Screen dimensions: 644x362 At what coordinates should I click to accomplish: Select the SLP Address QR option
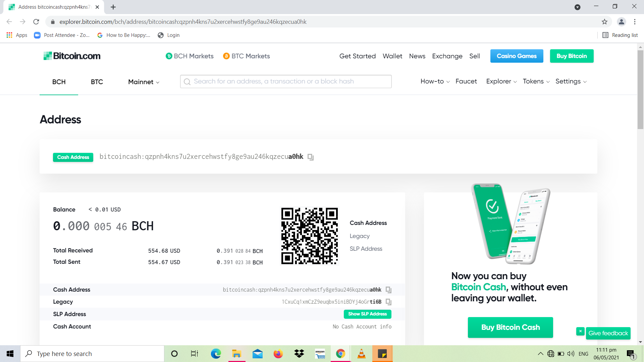(x=366, y=249)
